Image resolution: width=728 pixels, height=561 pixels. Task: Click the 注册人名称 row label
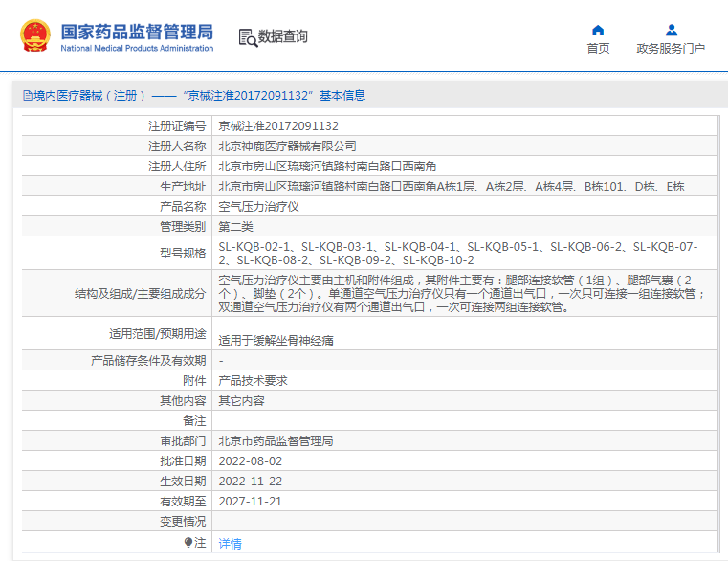177,146
